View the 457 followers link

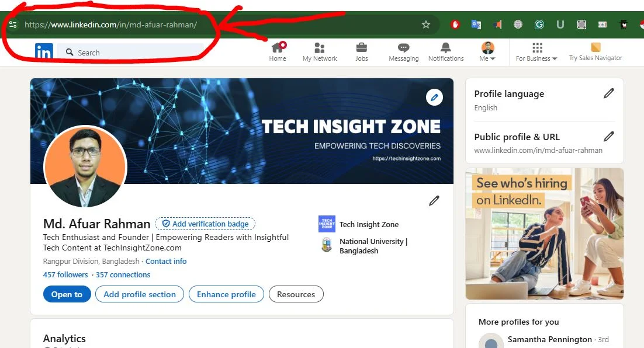(65, 274)
